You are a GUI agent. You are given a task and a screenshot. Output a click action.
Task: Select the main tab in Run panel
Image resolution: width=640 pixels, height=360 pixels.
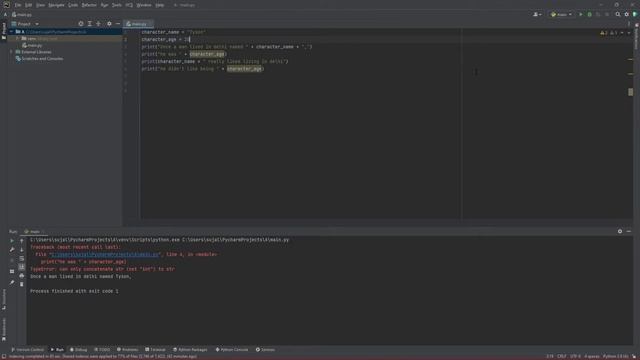coord(34,231)
